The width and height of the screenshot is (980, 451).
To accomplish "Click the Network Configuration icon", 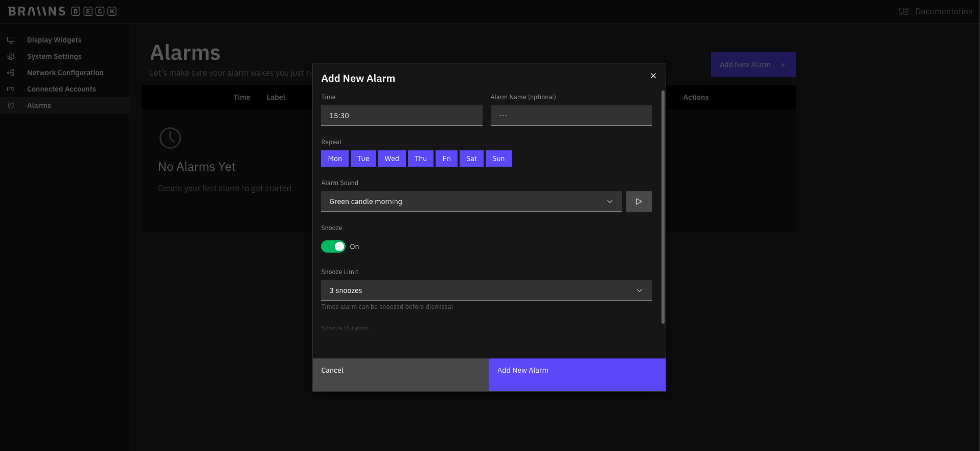I will click(x=11, y=73).
